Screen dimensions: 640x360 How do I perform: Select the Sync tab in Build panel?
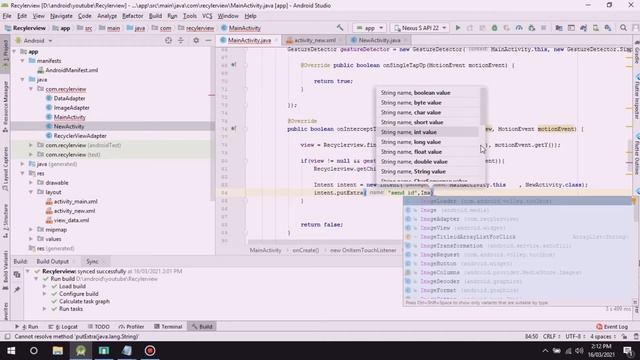coord(92,261)
